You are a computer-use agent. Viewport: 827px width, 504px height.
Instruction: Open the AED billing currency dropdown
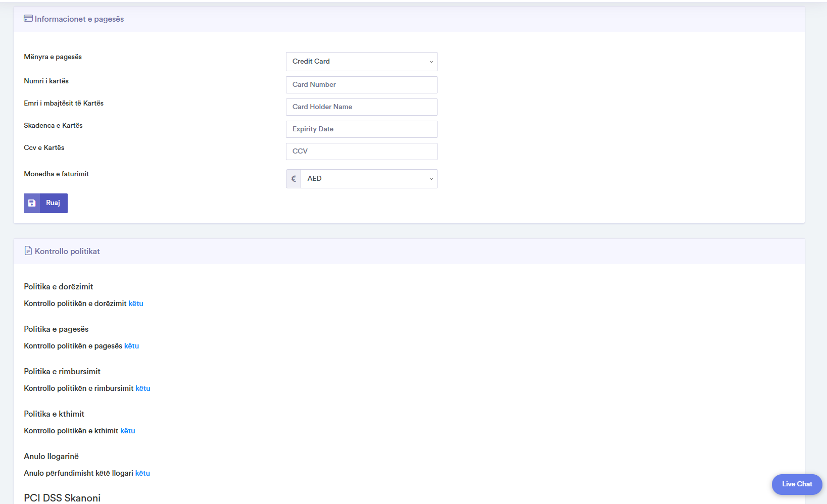point(369,179)
